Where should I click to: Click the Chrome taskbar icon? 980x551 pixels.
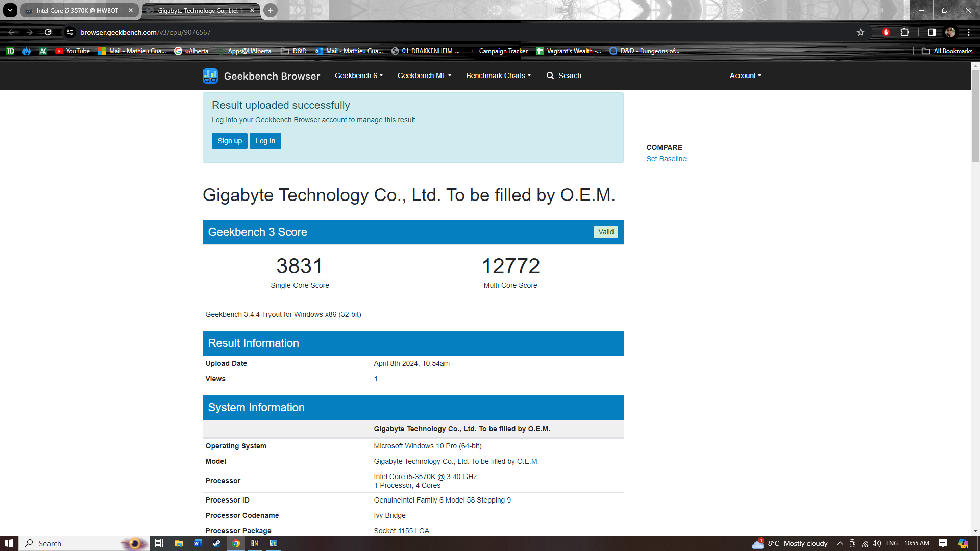tap(236, 543)
